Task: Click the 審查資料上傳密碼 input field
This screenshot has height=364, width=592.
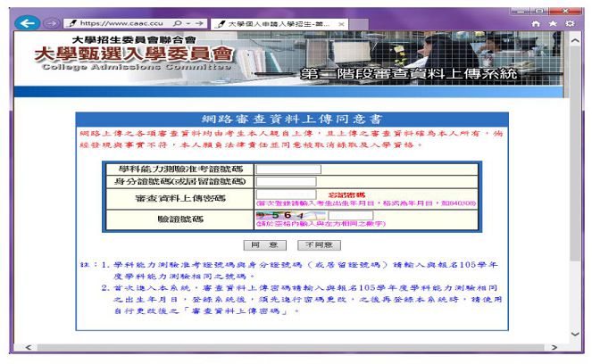Action: (x=287, y=194)
